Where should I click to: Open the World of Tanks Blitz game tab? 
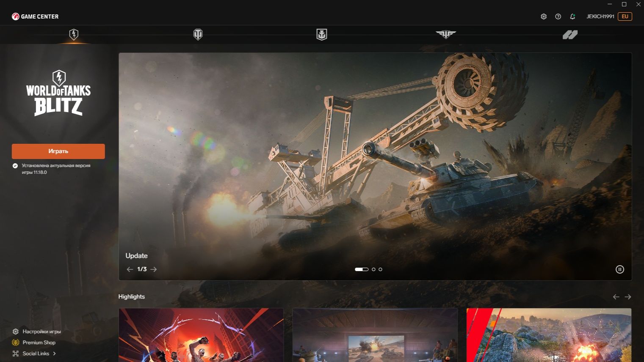(74, 34)
